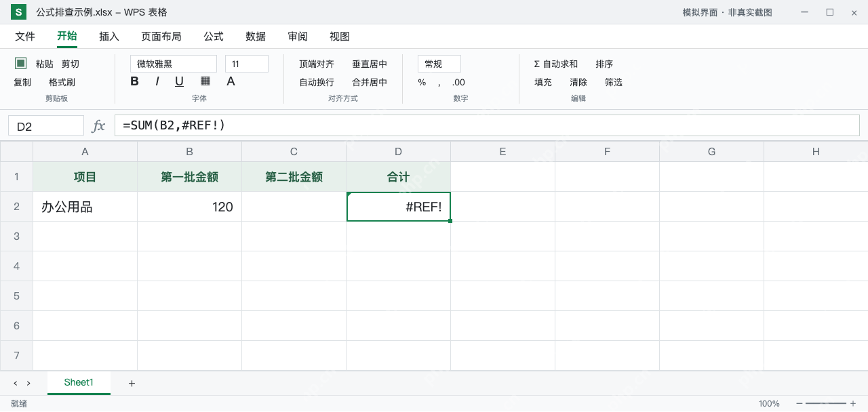The image size is (868, 412).
Task: Click 垂直居中 alignment
Action: (x=370, y=64)
